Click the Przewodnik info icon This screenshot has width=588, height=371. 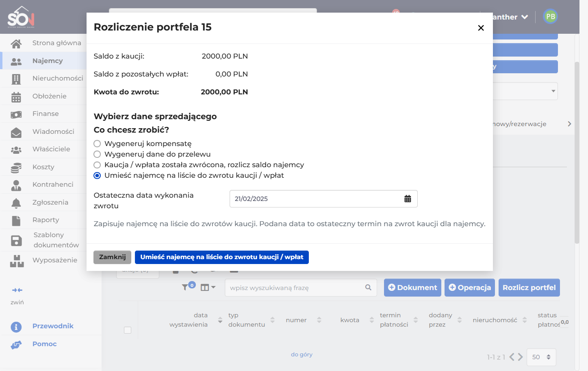[16, 327]
